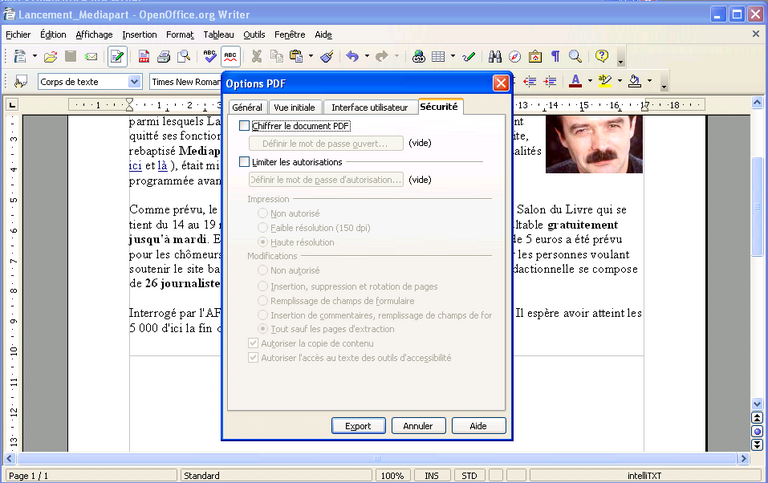
Task: Click the Redo arrow icon
Action: click(382, 57)
